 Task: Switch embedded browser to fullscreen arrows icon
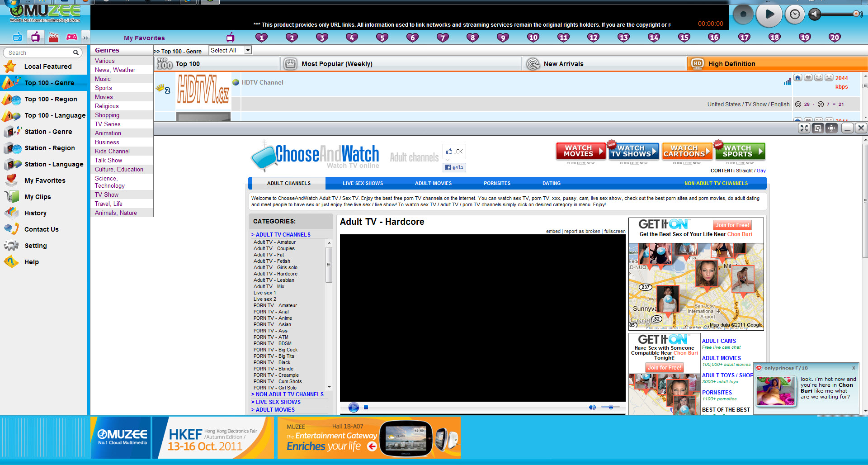tap(804, 128)
